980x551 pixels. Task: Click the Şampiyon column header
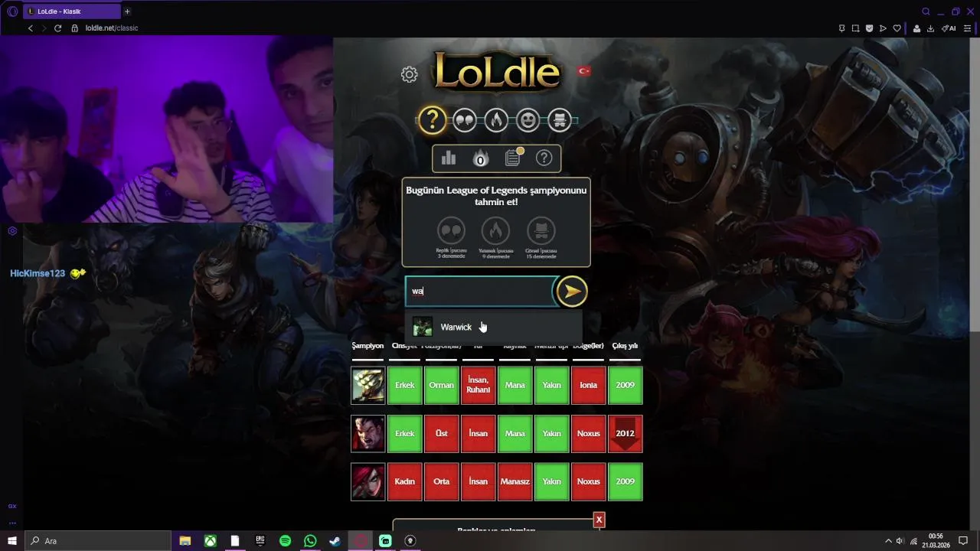[x=367, y=346]
